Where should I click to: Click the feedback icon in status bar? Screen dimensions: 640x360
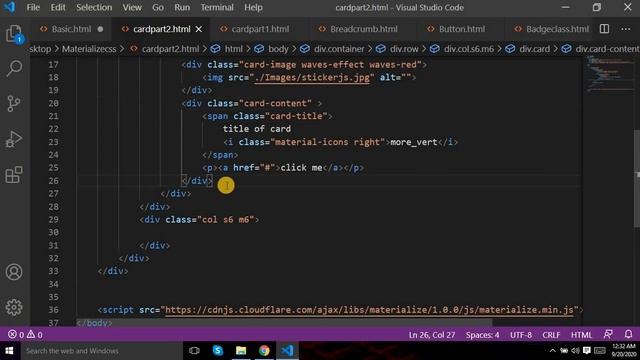pyautogui.click(x=608, y=335)
